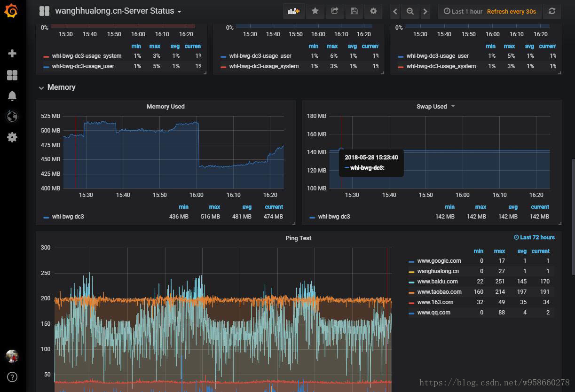This screenshot has width=575, height=392.
Task: Star this dashboard as favorite
Action: pos(315,11)
